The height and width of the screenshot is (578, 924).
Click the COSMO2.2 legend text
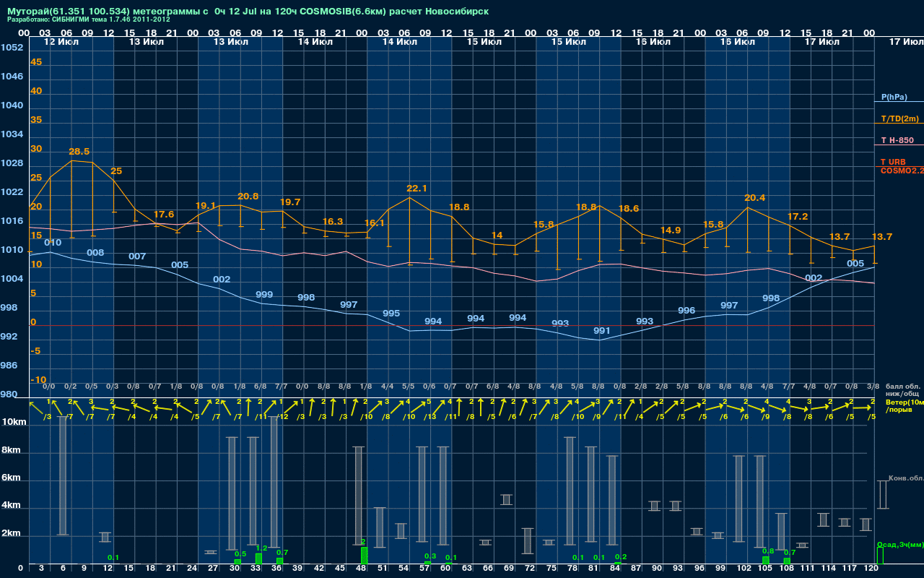902,171
